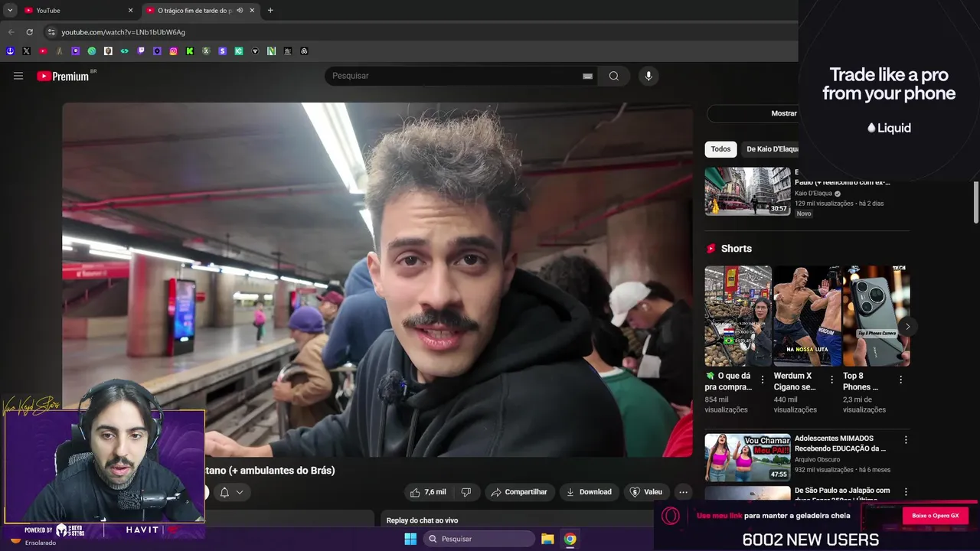The image size is (980, 551).
Task: Click the Download button
Action: coord(589,492)
